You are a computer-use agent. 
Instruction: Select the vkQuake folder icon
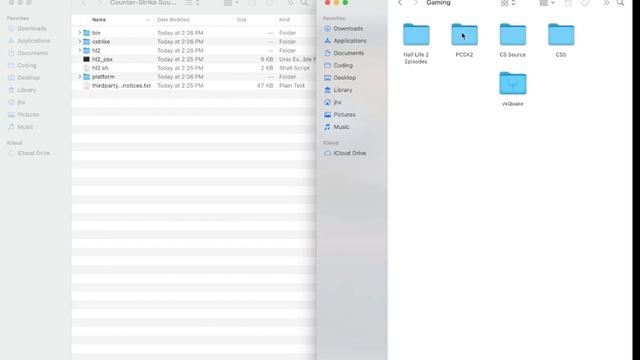513,84
